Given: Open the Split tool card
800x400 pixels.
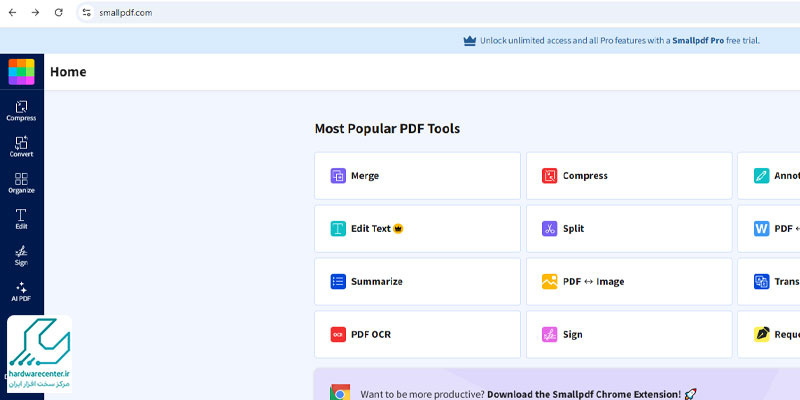Looking at the screenshot, I should click(x=629, y=229).
